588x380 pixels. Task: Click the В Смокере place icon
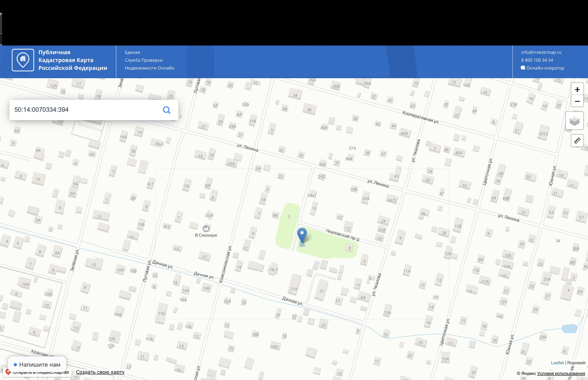206,228
